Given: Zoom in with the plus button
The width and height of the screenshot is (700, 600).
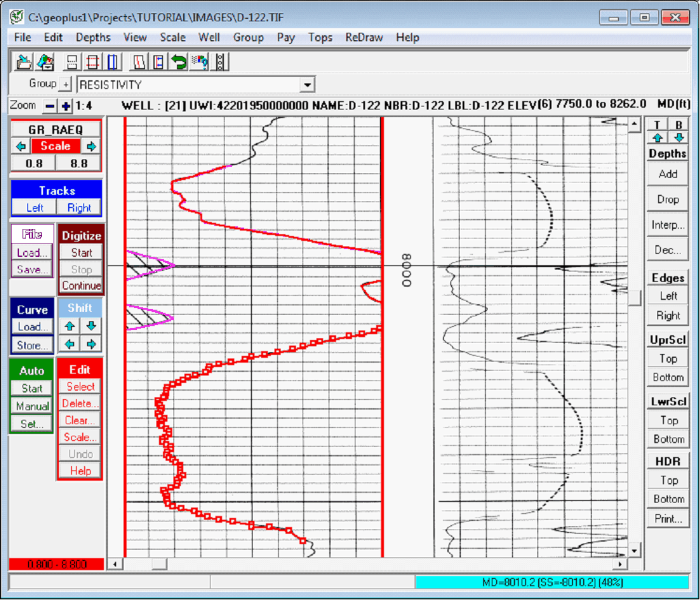Looking at the screenshot, I should (66, 106).
